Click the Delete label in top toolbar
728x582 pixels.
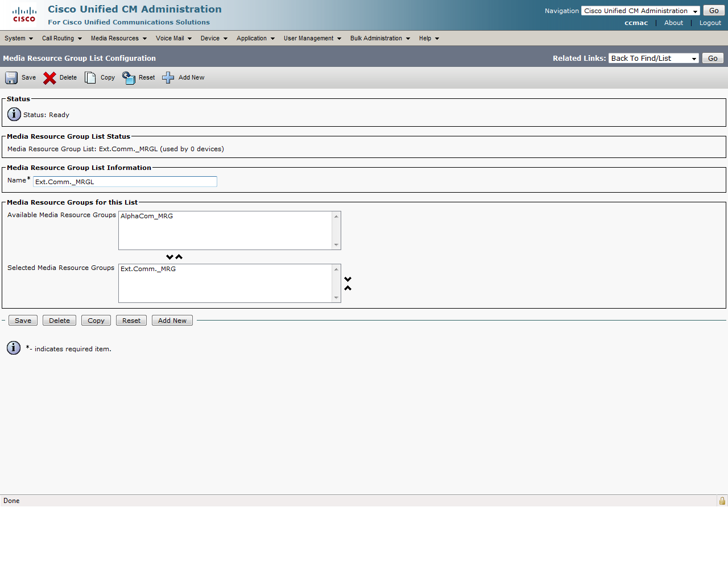tap(68, 78)
